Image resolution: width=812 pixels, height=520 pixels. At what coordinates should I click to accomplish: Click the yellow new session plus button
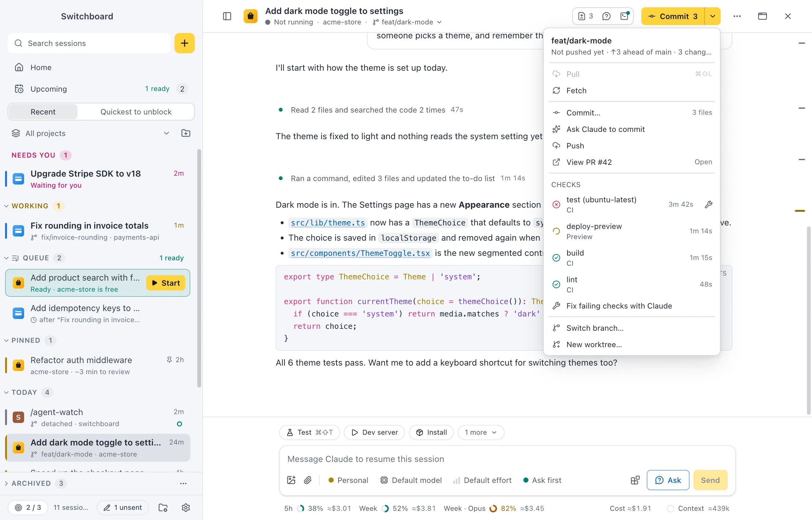(x=184, y=43)
